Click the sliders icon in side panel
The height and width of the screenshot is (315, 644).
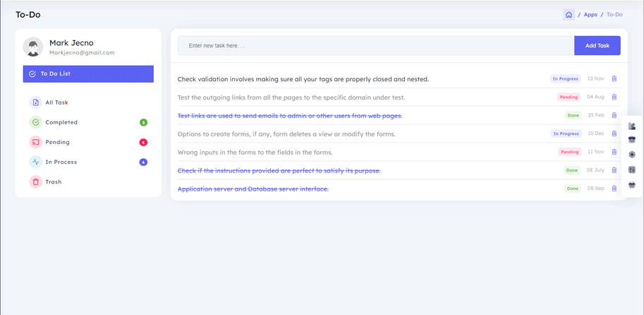[x=632, y=170]
